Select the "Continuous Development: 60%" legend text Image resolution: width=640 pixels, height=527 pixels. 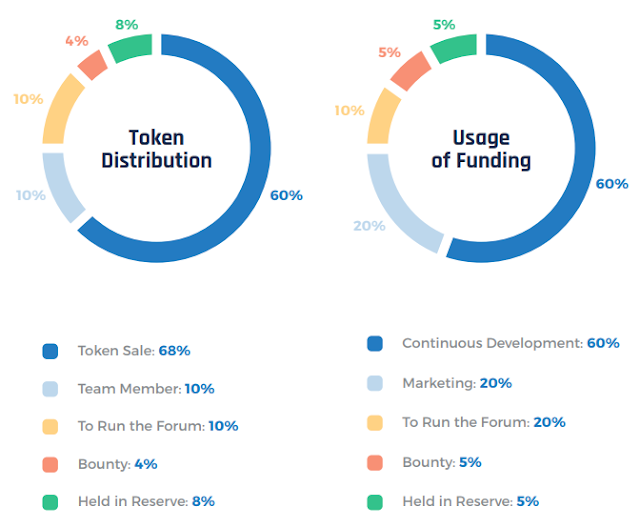510,343
